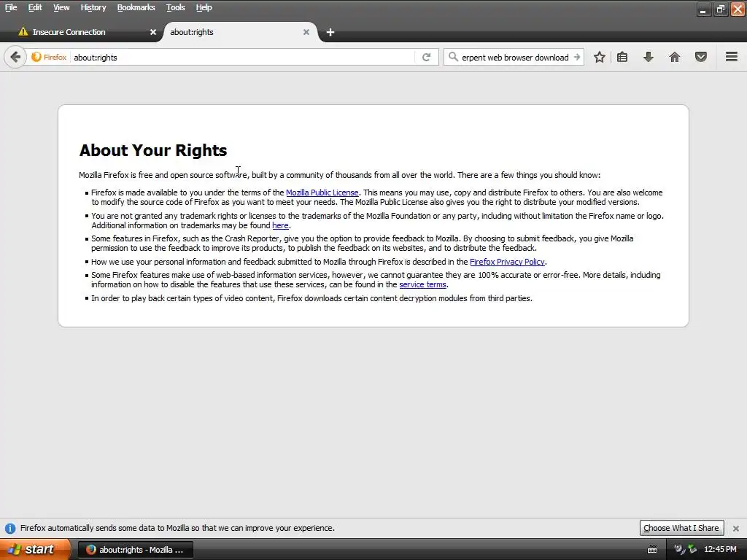Open the service terms link

422,284
